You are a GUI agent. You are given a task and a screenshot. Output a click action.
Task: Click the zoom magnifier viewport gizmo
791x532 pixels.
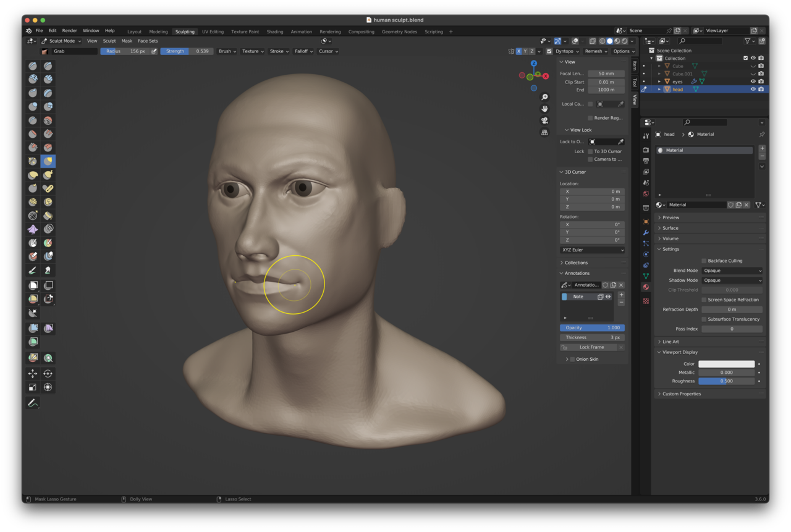544,98
